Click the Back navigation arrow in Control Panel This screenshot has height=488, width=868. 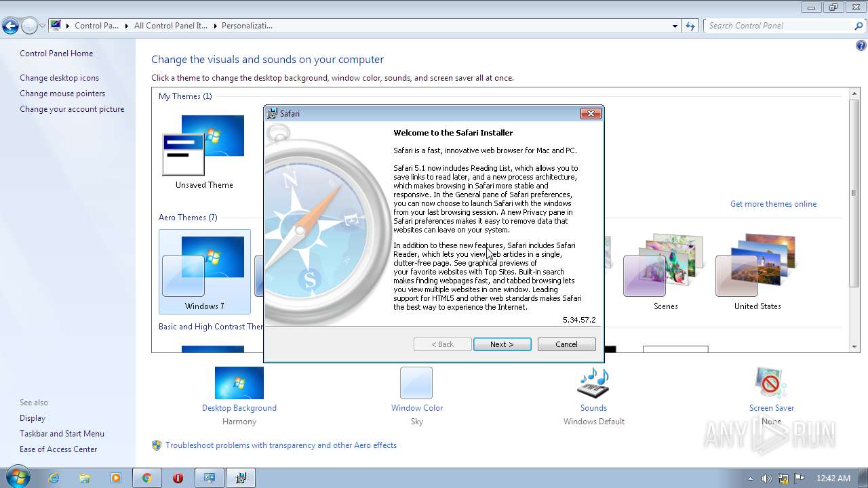10,26
